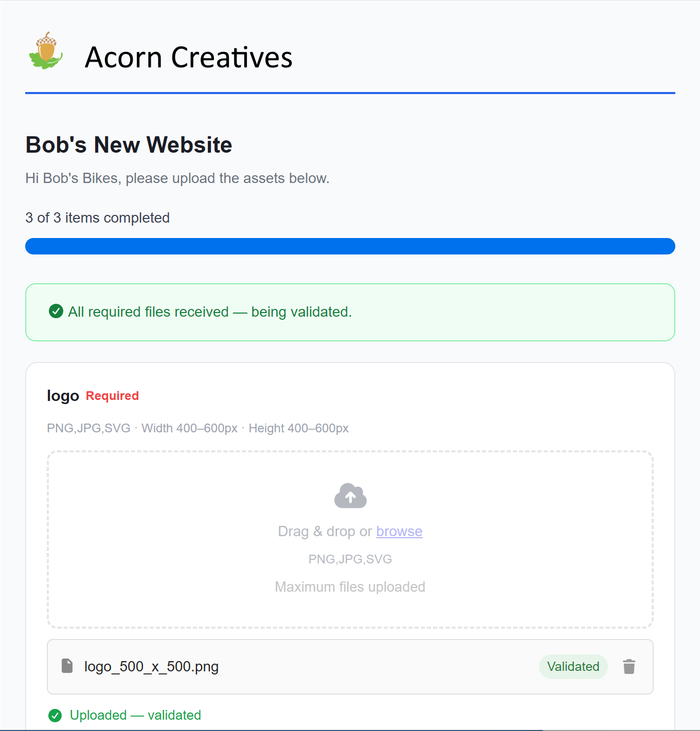The image size is (700, 731).
Task: Click the 3 of 3 items completed text
Action: pos(97,218)
